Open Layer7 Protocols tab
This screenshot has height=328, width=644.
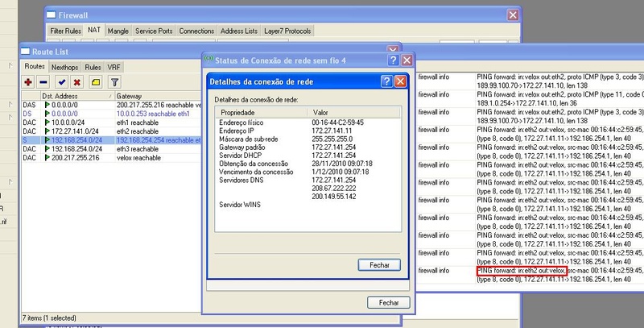[x=287, y=31]
